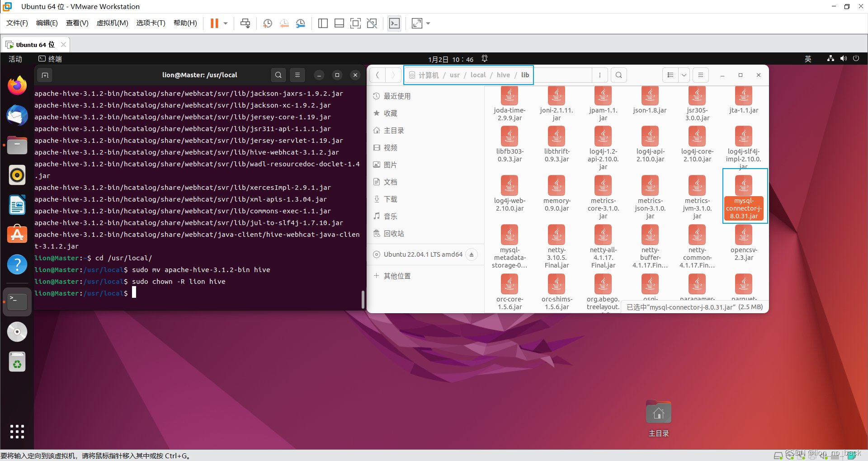The height and width of the screenshot is (461, 868).
Task: Open Ubuntu Software from the dock
Action: click(17, 235)
